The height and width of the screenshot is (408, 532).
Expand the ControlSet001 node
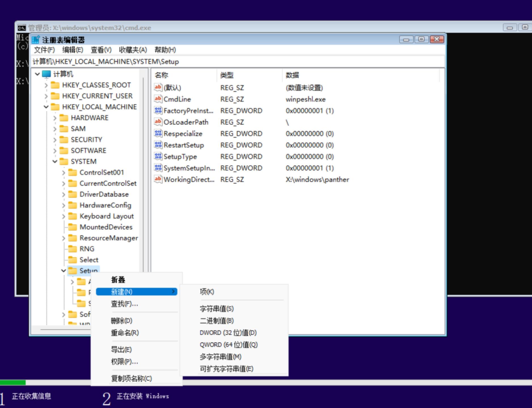click(63, 172)
